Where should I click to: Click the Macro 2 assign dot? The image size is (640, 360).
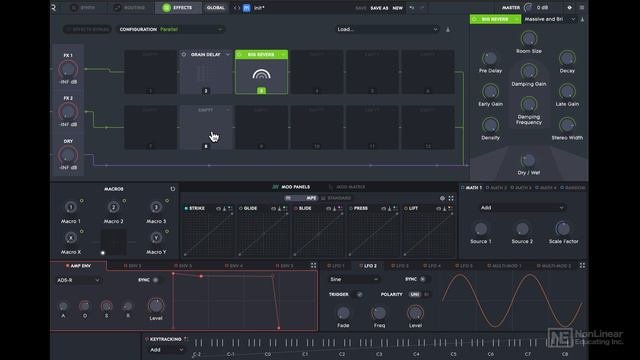tap(124, 201)
